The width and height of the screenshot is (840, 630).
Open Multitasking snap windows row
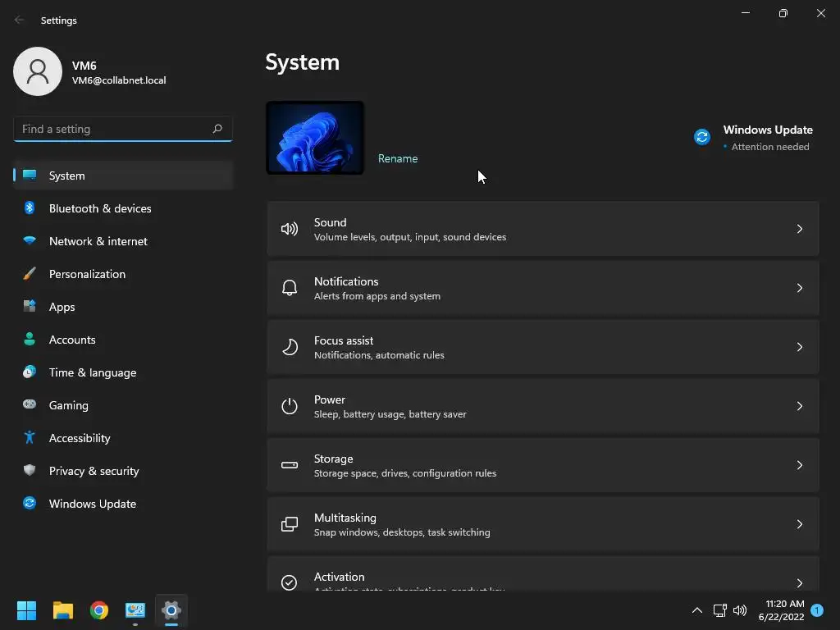[x=543, y=524]
